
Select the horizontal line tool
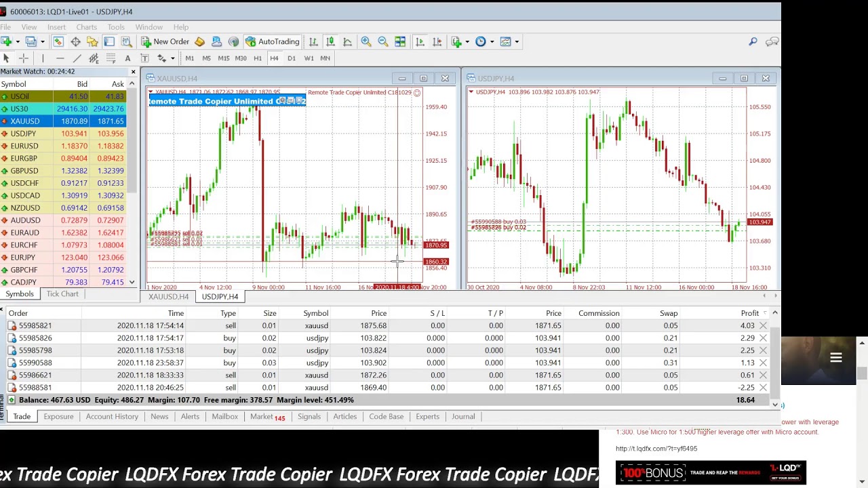(60, 58)
